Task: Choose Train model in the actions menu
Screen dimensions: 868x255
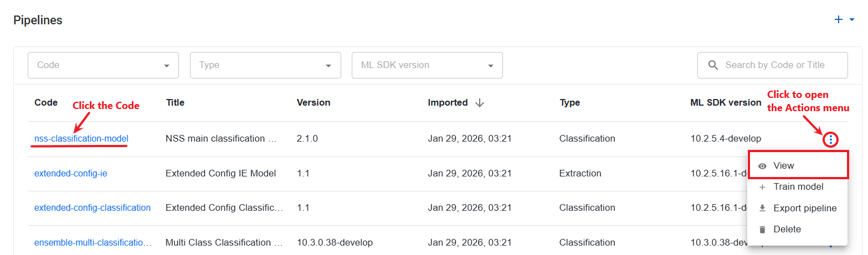Action: click(798, 187)
